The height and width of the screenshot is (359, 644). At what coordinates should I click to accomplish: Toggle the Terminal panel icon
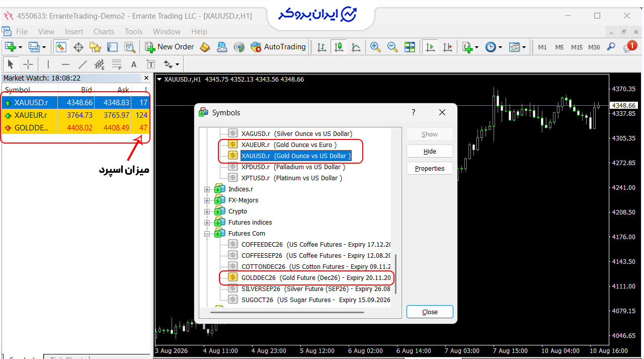click(x=112, y=47)
